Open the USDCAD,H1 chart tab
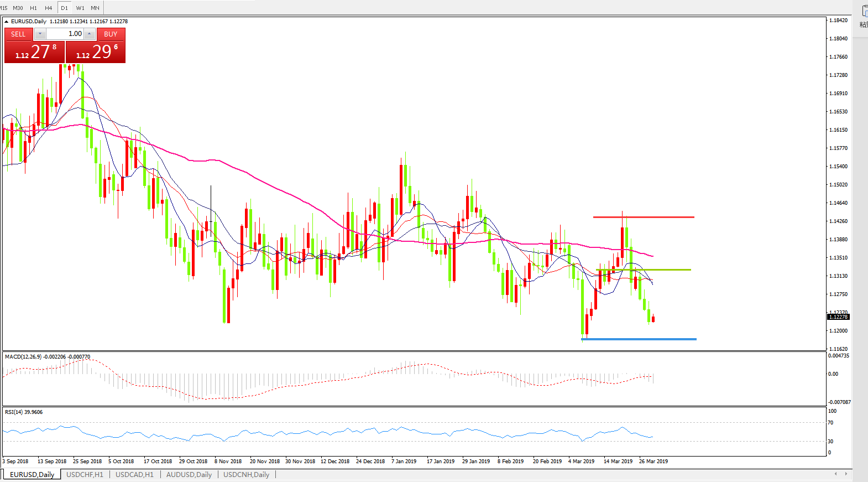868x482 pixels. (x=134, y=474)
